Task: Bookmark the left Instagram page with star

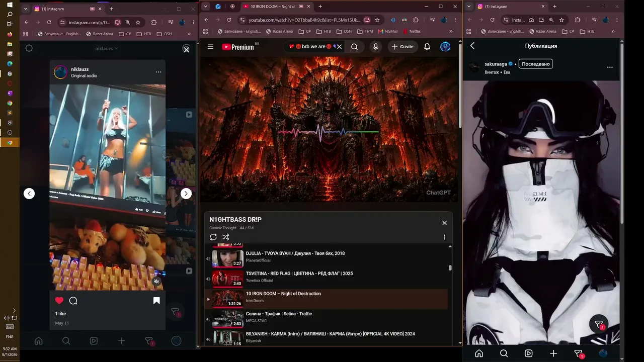Action: point(138,22)
